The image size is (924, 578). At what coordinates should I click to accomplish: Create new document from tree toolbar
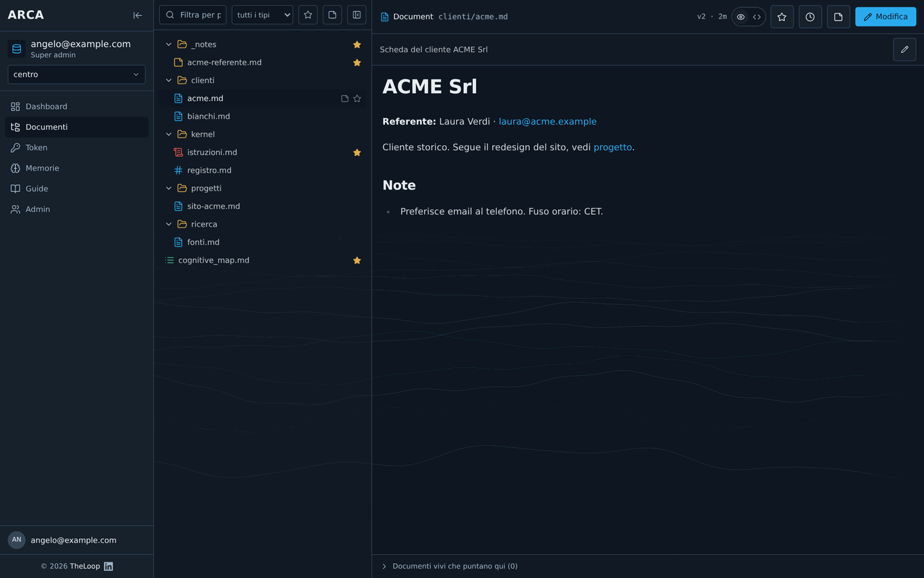(x=332, y=15)
